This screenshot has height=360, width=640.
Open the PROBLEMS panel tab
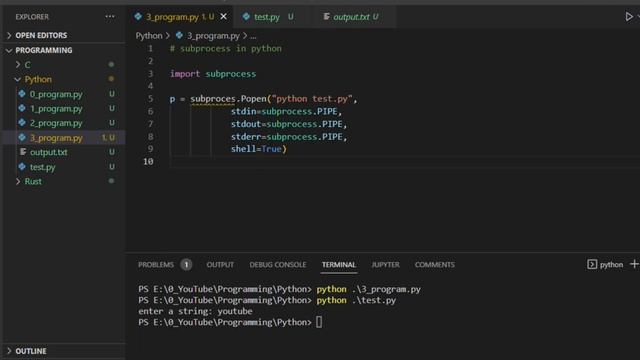point(156,264)
